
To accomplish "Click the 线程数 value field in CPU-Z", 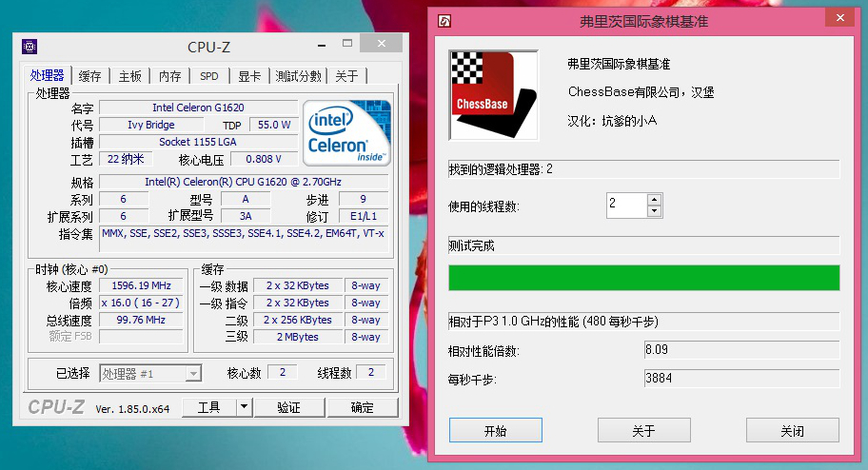I will coord(371,372).
